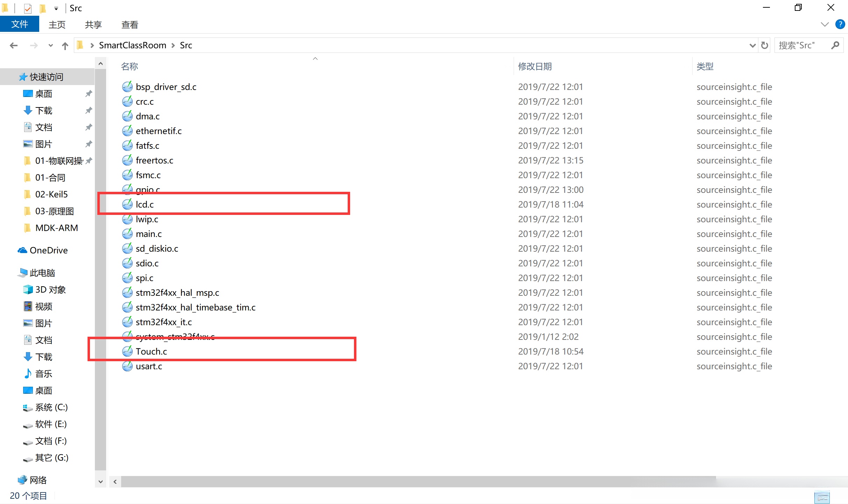Switch to details view icon at bottom right
Image resolution: width=848 pixels, height=504 pixels.
coord(822,497)
